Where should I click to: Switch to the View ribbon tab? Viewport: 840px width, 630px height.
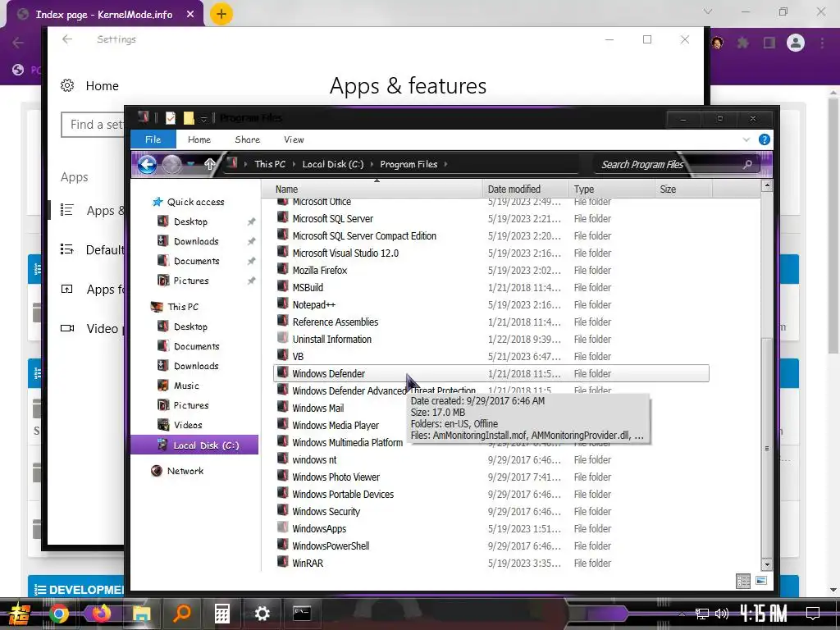294,139
